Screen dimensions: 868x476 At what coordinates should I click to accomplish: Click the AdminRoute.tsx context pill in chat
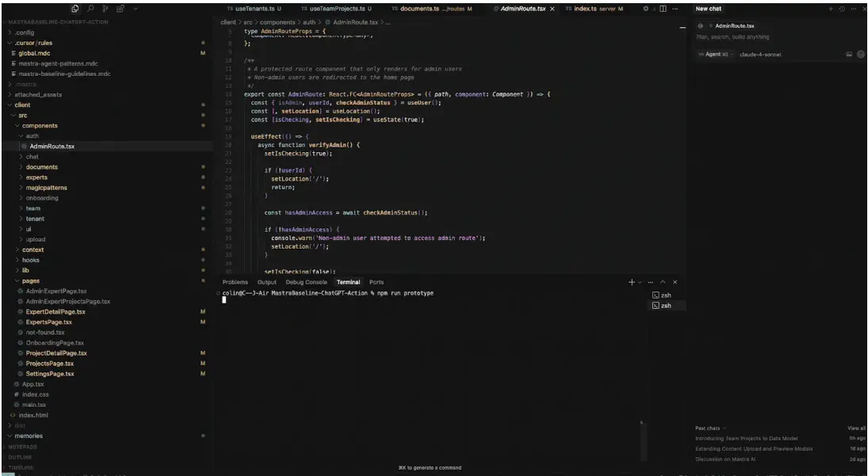point(732,26)
